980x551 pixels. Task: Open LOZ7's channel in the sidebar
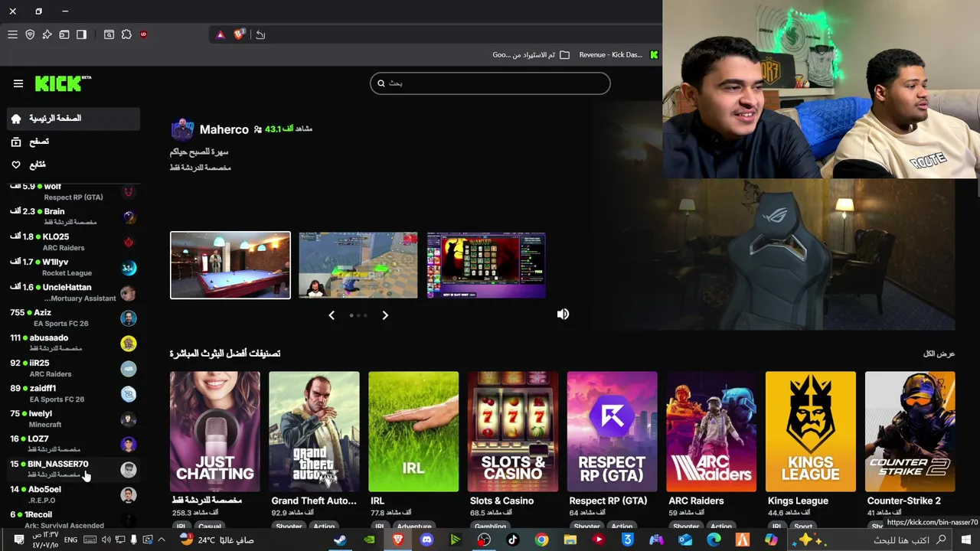tap(73, 444)
